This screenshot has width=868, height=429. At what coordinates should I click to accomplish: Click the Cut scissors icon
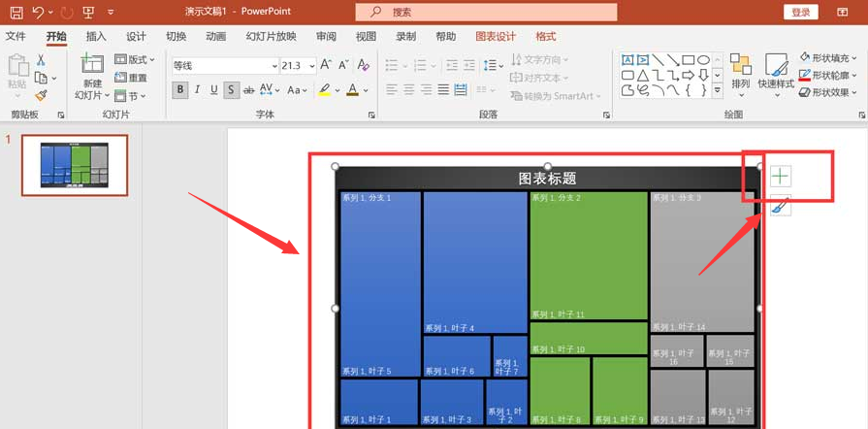pyautogui.click(x=41, y=60)
